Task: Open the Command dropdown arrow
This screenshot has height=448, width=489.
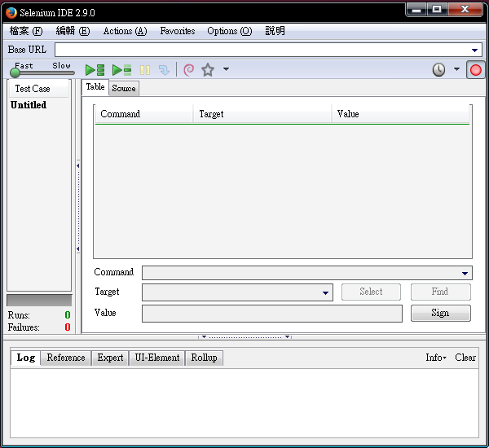Action: click(x=465, y=274)
